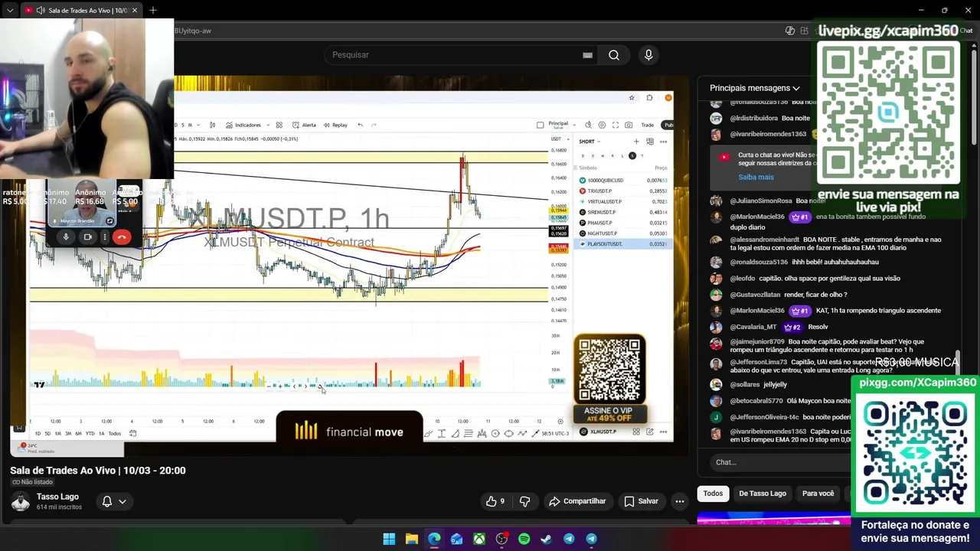Open Xbox app from the taskbar
The width and height of the screenshot is (980, 551).
coord(479,539)
